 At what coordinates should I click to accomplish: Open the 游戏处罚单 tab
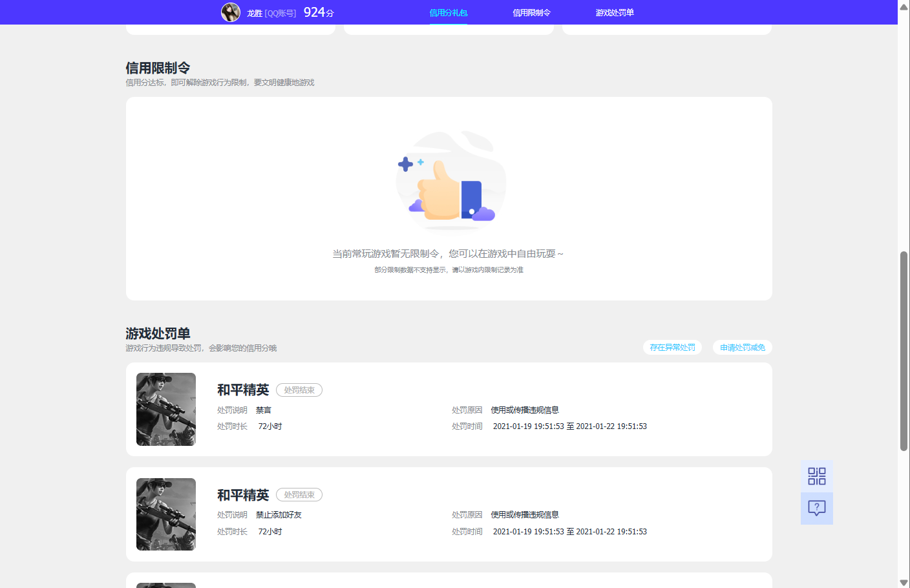(615, 13)
